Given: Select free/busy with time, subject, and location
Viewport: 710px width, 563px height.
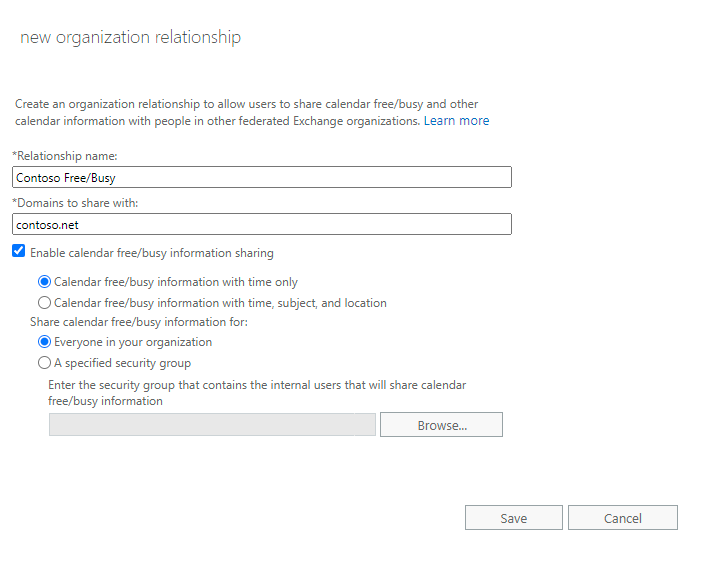Looking at the screenshot, I should click(x=44, y=303).
